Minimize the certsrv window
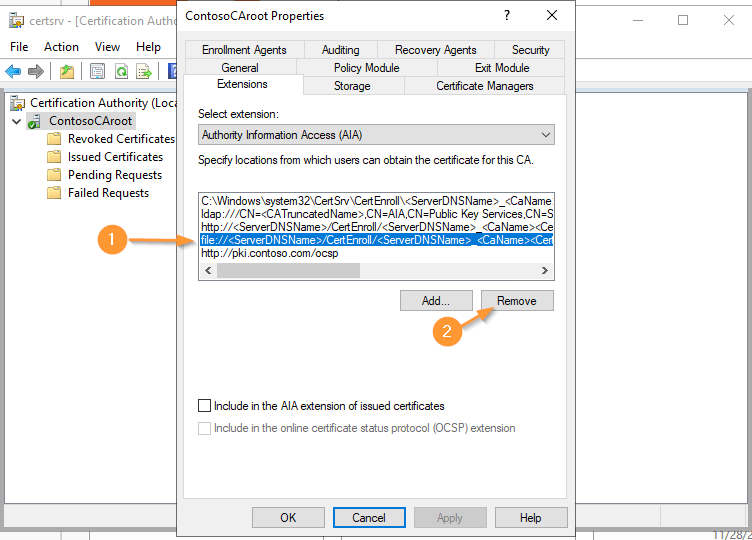Image resolution: width=752 pixels, height=540 pixels. (x=638, y=20)
